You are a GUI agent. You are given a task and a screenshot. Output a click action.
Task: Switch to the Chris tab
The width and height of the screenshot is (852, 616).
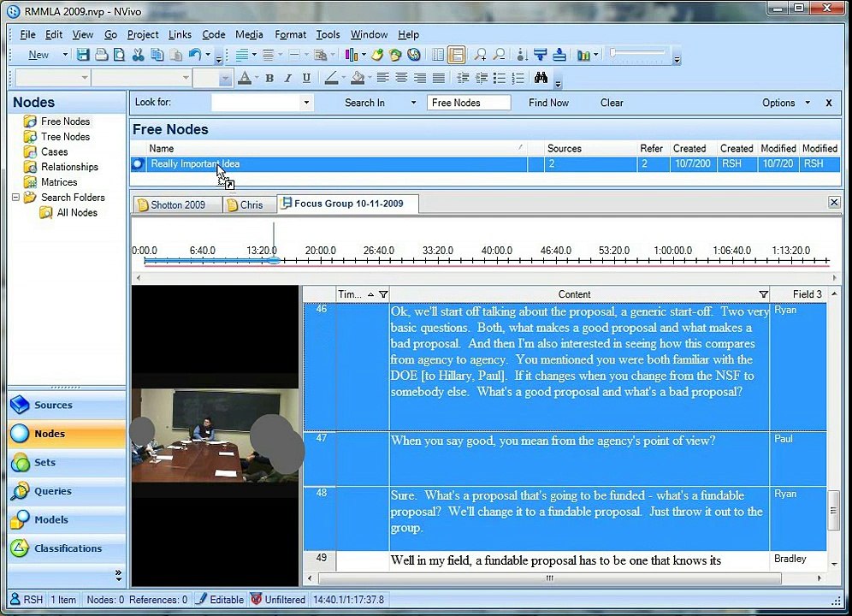click(248, 204)
